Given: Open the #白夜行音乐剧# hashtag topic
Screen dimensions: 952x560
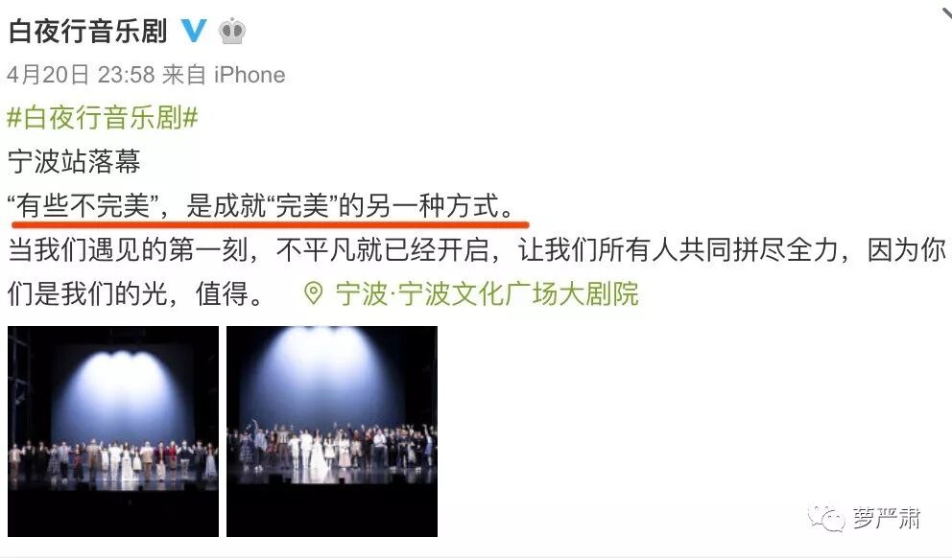Looking at the screenshot, I should (103, 117).
